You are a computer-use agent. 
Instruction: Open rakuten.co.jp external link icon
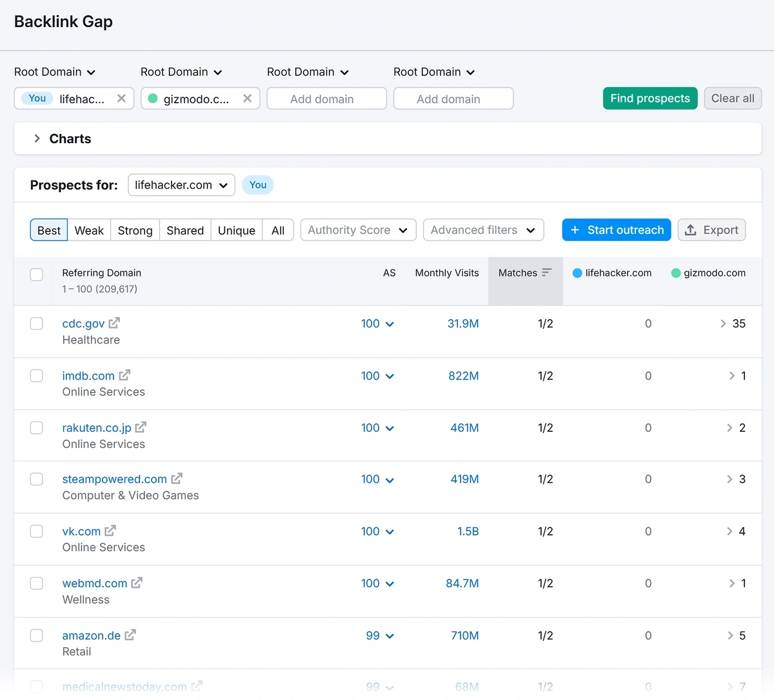(141, 427)
